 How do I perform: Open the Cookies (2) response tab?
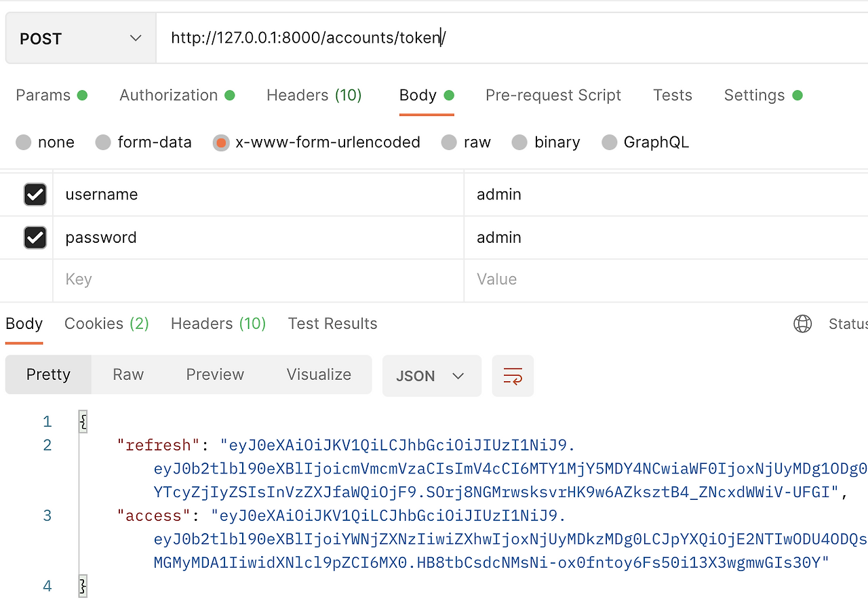106,324
